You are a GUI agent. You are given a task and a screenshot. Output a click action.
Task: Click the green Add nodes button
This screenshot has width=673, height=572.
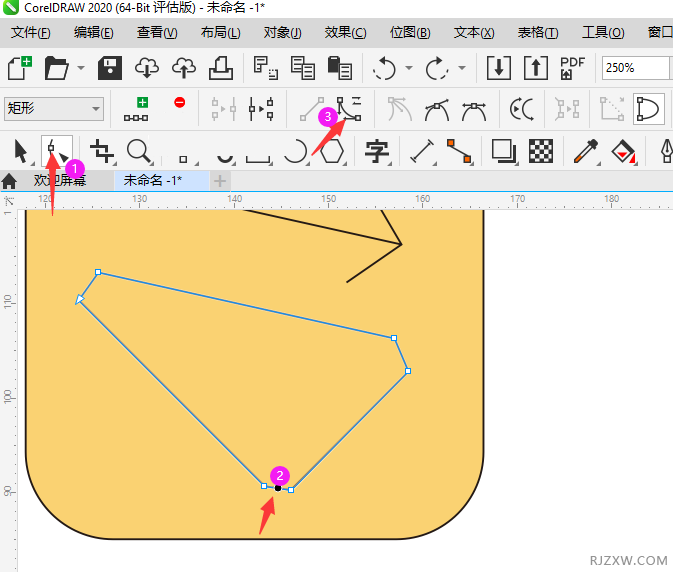[142, 108]
